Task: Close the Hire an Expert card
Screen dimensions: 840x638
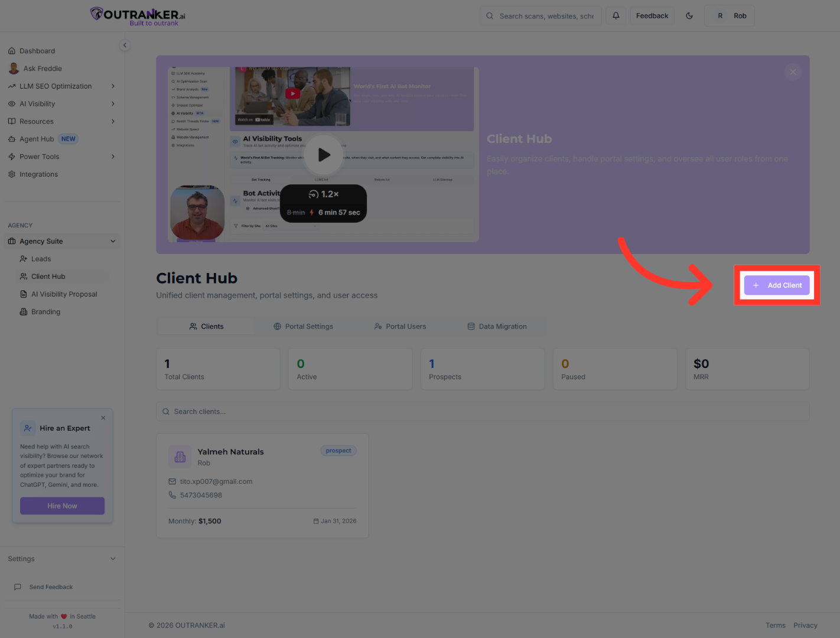Action: 103,418
